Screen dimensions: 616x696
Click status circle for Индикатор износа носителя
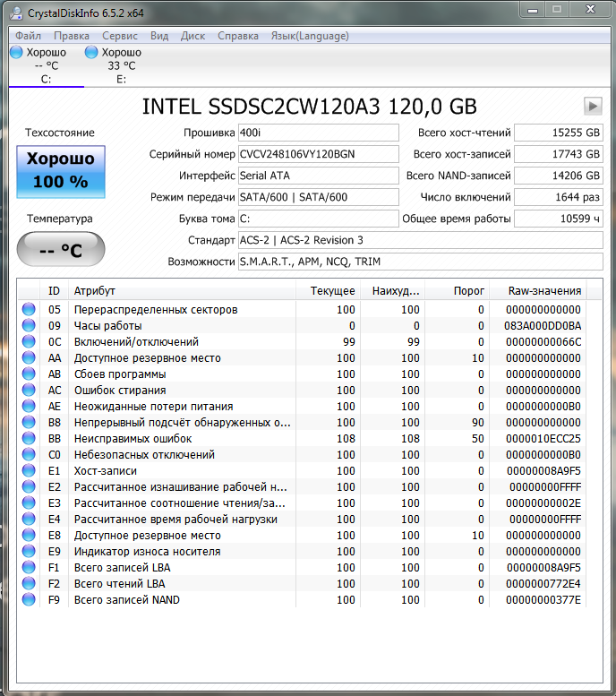pos(29,551)
